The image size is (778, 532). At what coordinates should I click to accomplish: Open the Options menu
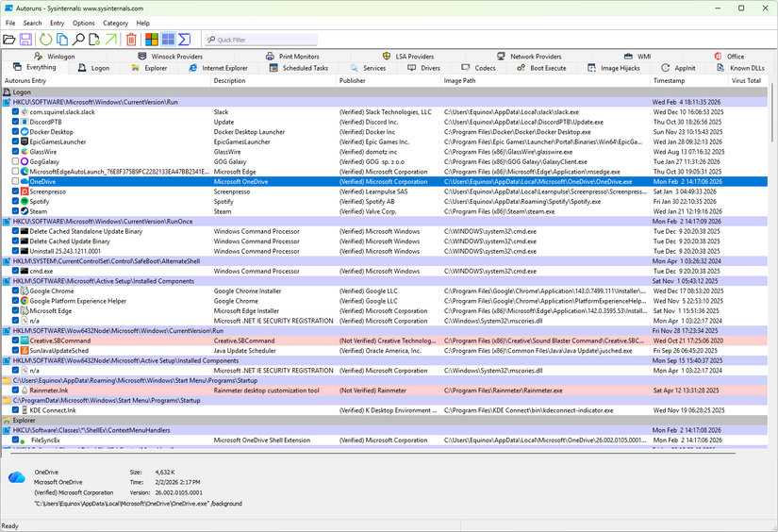tap(84, 23)
